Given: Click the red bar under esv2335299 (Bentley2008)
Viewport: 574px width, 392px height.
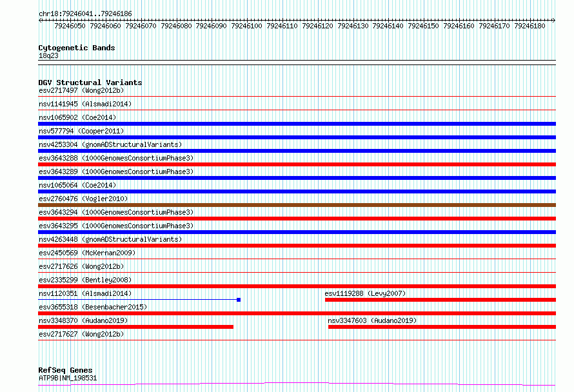Looking at the screenshot, I should pos(297,286).
